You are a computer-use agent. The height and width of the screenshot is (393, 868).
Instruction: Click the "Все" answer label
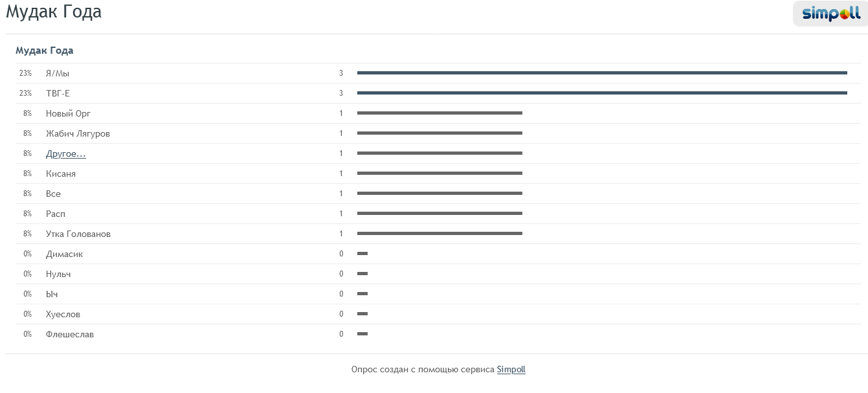(x=53, y=194)
